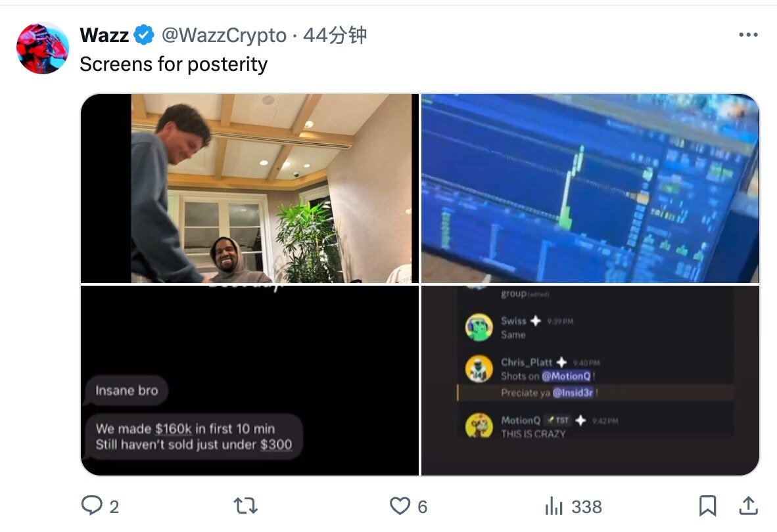
Task: Like the tweet with the heart icon
Action: click(x=400, y=506)
